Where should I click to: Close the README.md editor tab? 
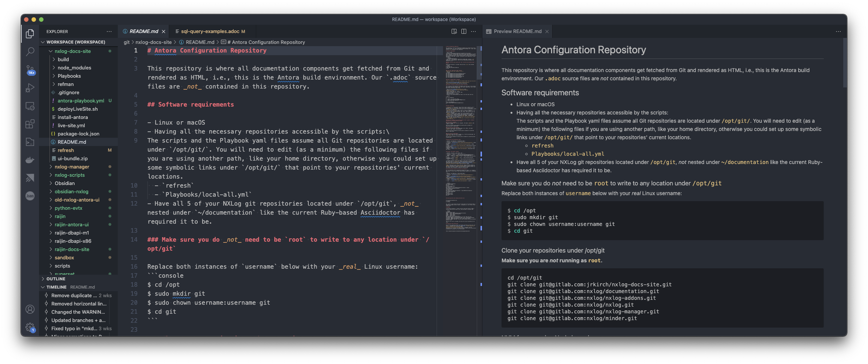pyautogui.click(x=164, y=32)
